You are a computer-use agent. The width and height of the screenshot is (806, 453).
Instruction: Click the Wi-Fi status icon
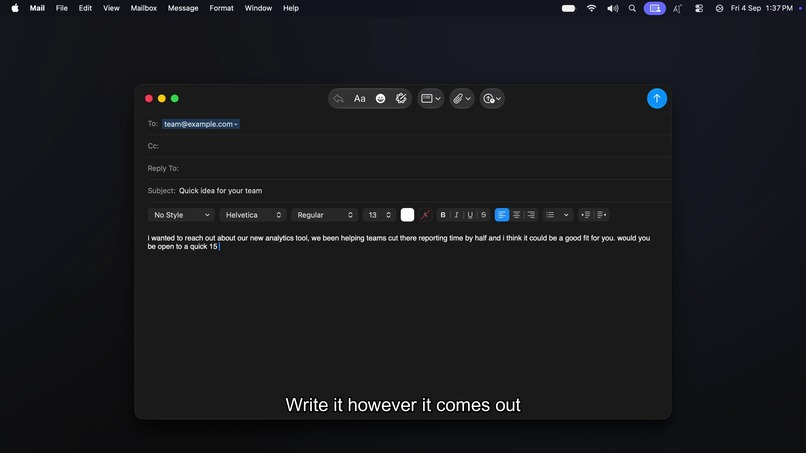click(591, 8)
